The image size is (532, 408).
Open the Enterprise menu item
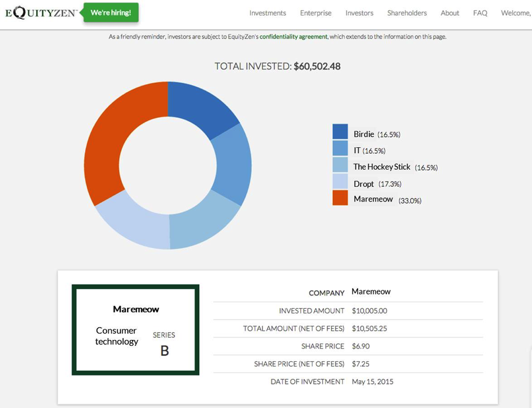tap(316, 13)
